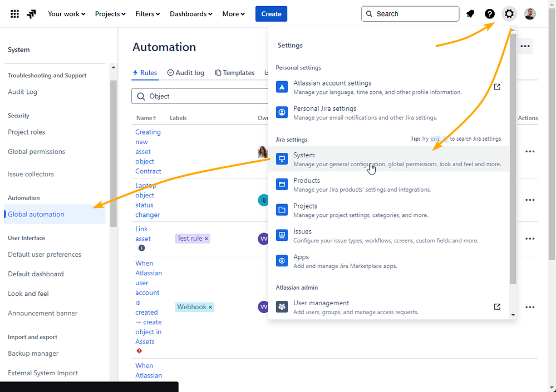Screen dimensions: 556x392
Task: Click the red error icon under Assets rule
Action: (x=139, y=351)
